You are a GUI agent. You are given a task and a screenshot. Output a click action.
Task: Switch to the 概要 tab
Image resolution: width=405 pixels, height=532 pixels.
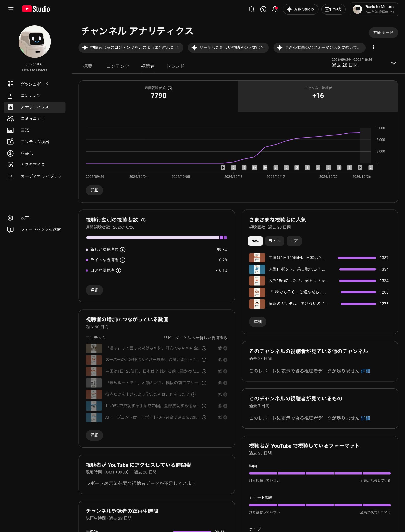click(88, 66)
